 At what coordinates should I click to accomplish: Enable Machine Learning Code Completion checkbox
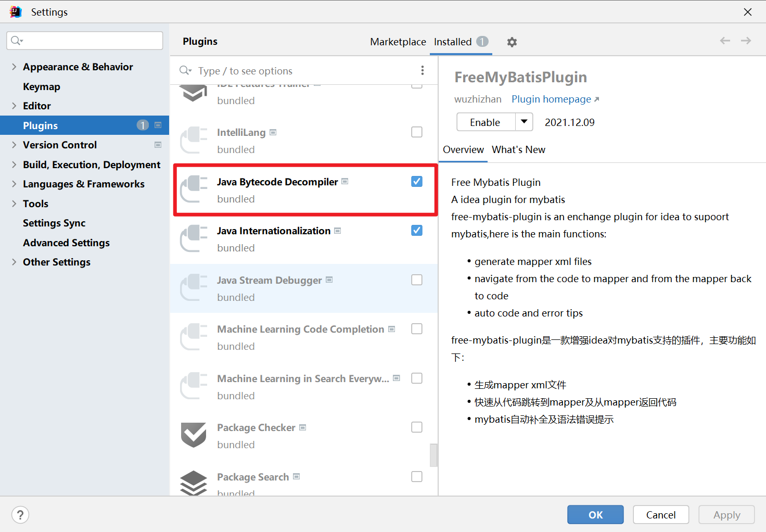[x=417, y=328]
